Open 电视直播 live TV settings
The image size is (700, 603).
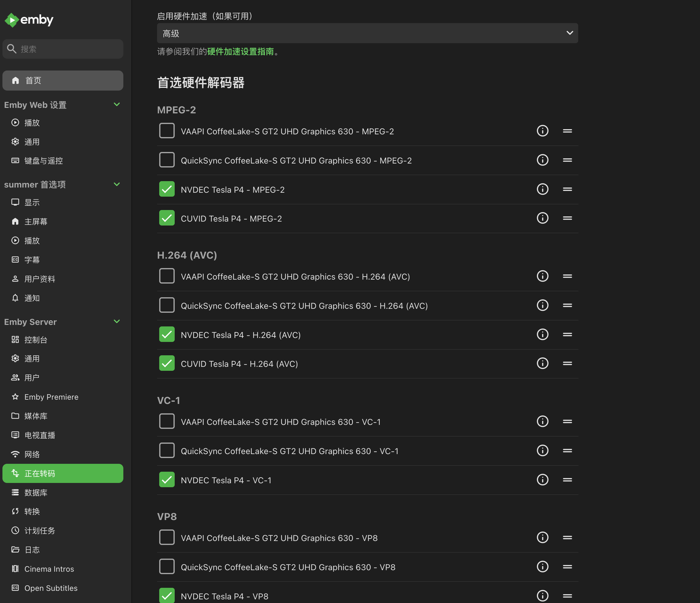63,435
